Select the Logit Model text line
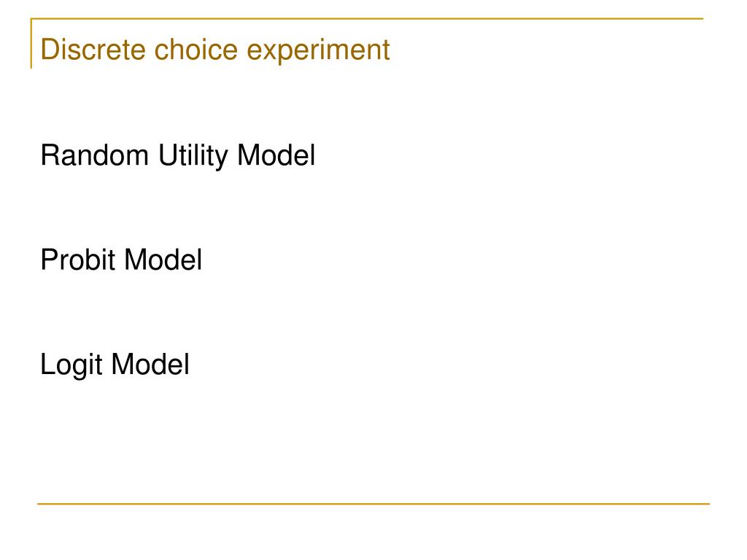This screenshot has width=747, height=560. 115,365
